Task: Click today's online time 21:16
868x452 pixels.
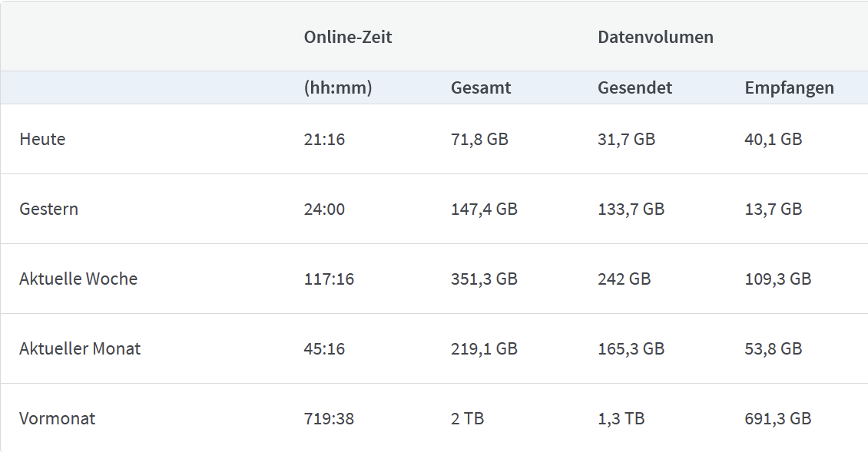Action: click(324, 139)
